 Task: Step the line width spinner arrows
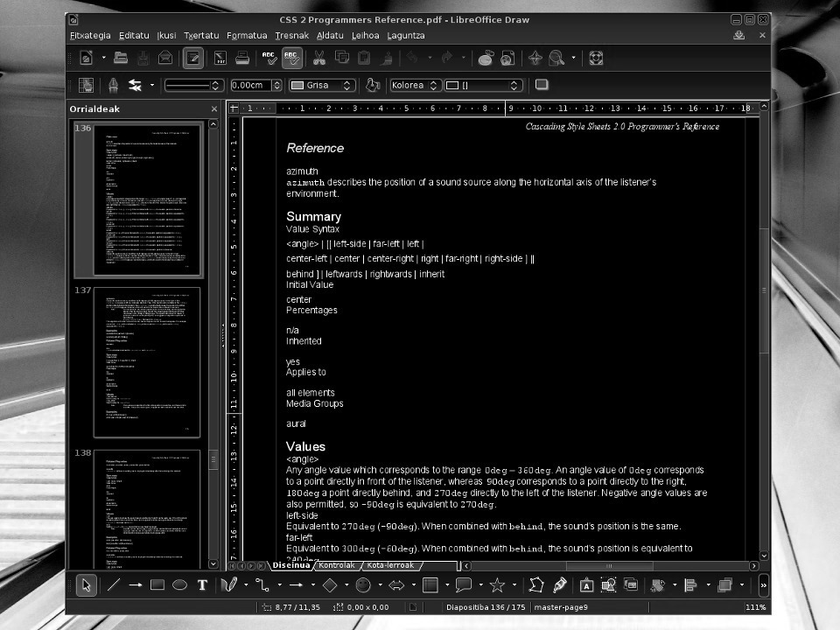click(277, 85)
